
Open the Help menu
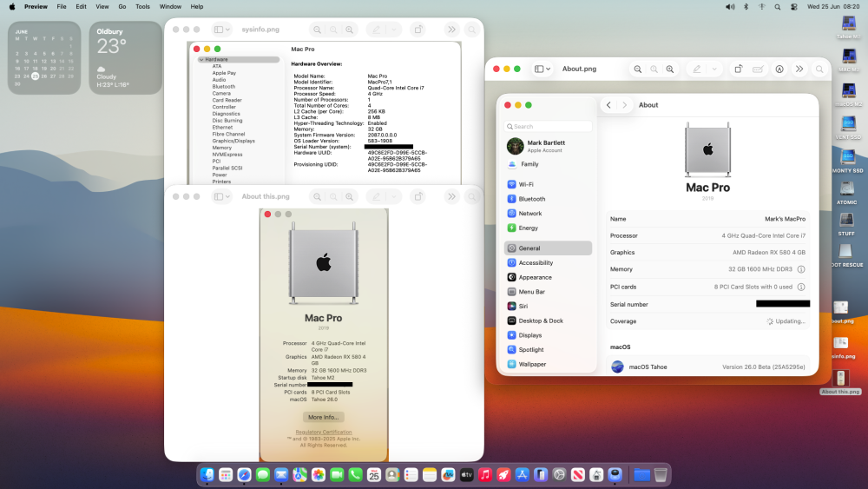pos(197,7)
